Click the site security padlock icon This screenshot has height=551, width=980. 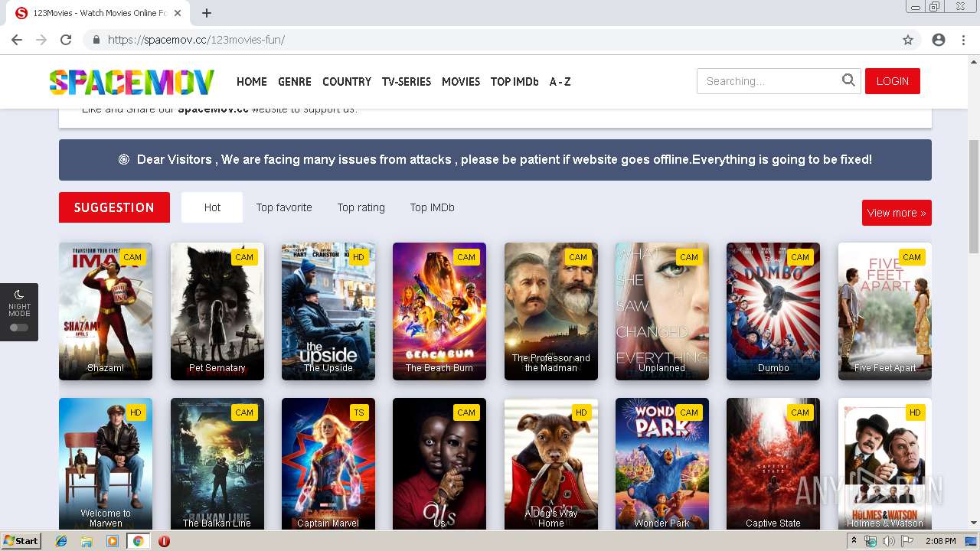point(96,40)
